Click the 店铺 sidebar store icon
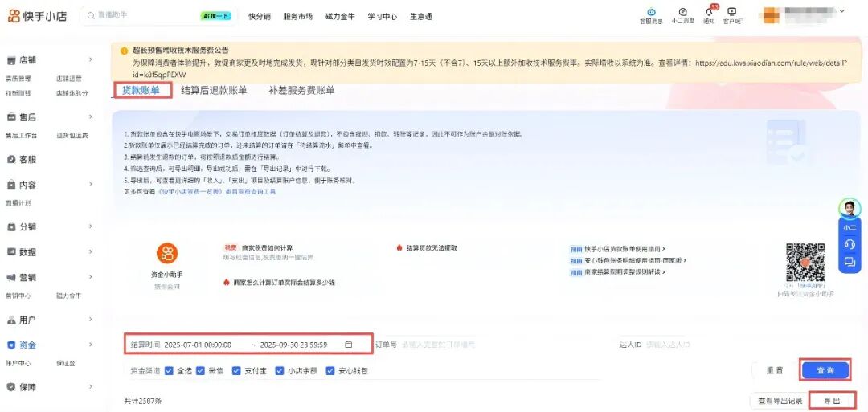Image resolution: width=868 pixels, height=412 pixels. pyautogui.click(x=10, y=59)
